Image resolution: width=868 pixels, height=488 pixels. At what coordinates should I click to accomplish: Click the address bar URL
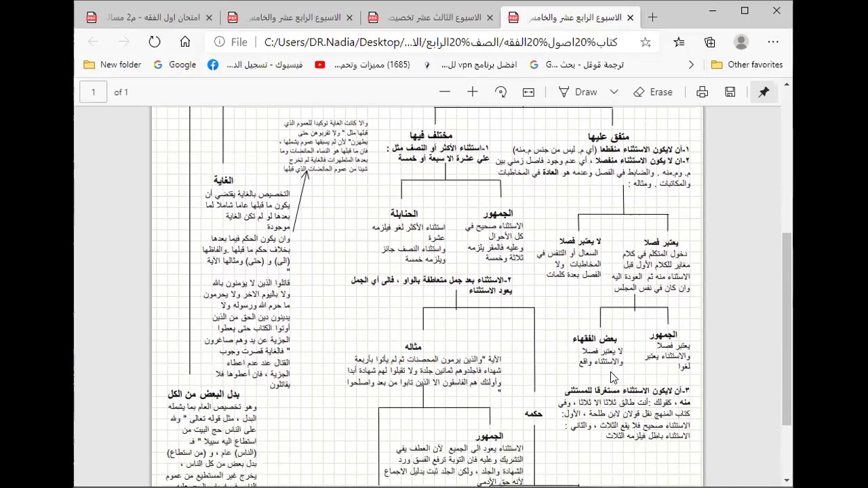click(441, 42)
